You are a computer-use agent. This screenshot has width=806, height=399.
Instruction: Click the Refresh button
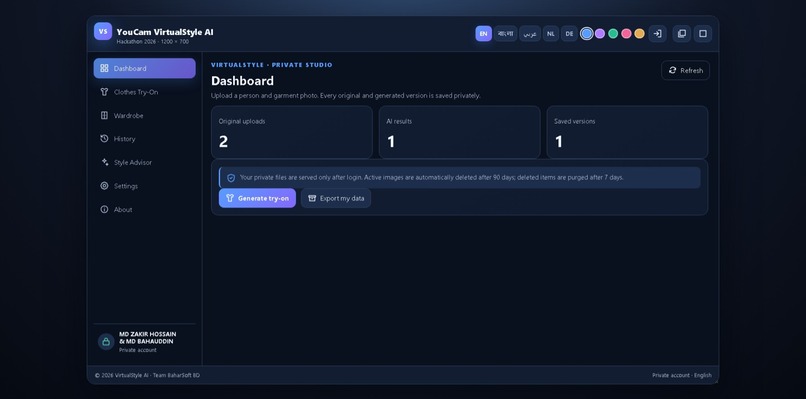click(685, 70)
